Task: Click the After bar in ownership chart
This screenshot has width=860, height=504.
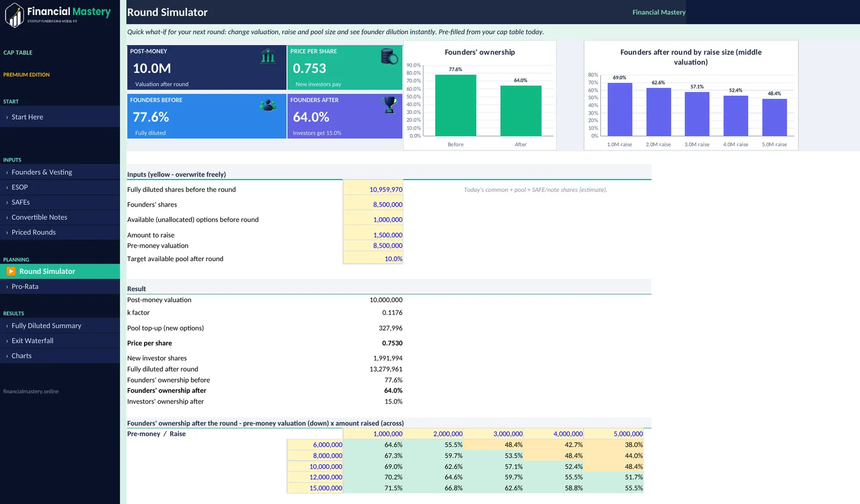Action: pyautogui.click(x=521, y=111)
